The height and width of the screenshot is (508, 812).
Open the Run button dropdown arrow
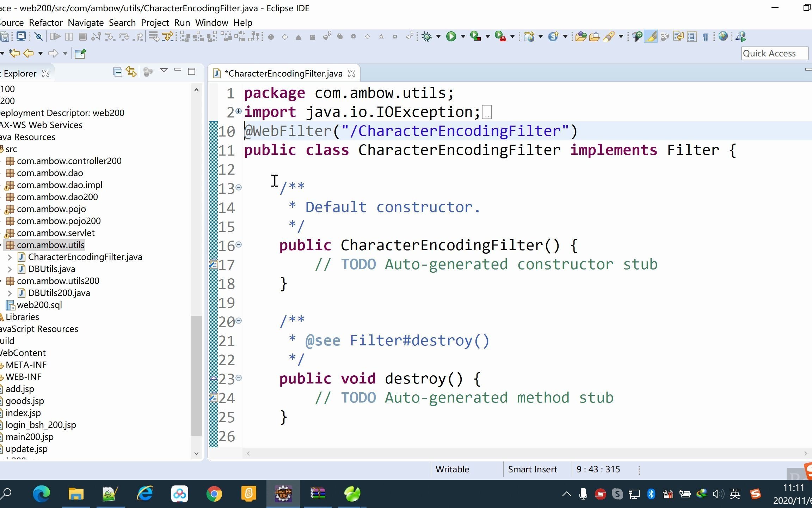point(462,36)
